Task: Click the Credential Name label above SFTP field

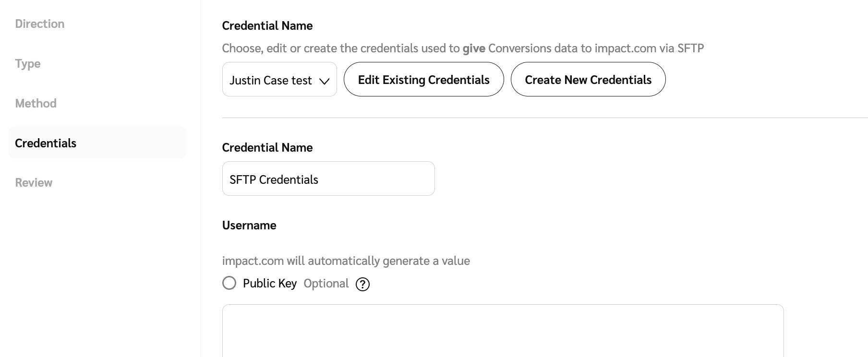Action: point(267,148)
